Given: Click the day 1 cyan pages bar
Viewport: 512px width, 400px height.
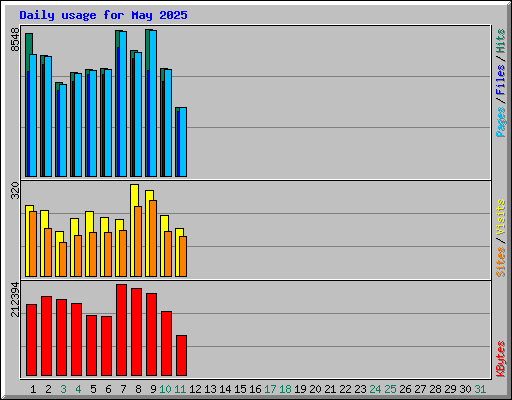Looking at the screenshot, I should point(33,115).
